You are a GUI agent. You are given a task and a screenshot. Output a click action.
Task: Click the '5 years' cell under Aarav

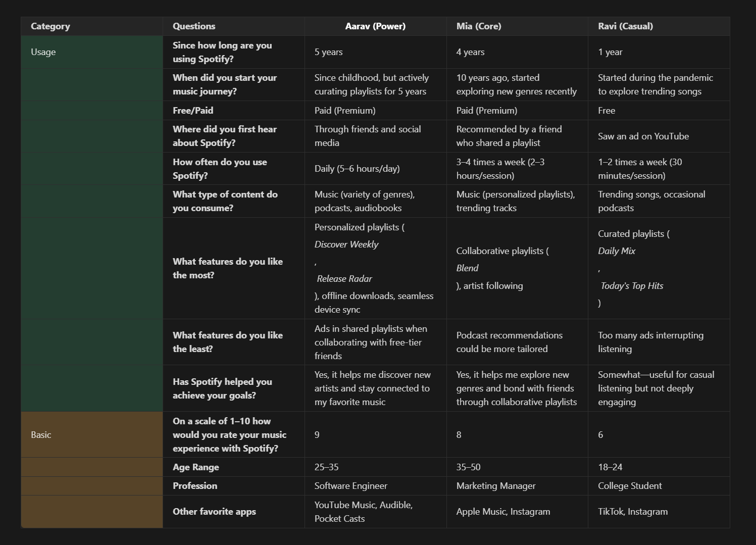(x=375, y=52)
